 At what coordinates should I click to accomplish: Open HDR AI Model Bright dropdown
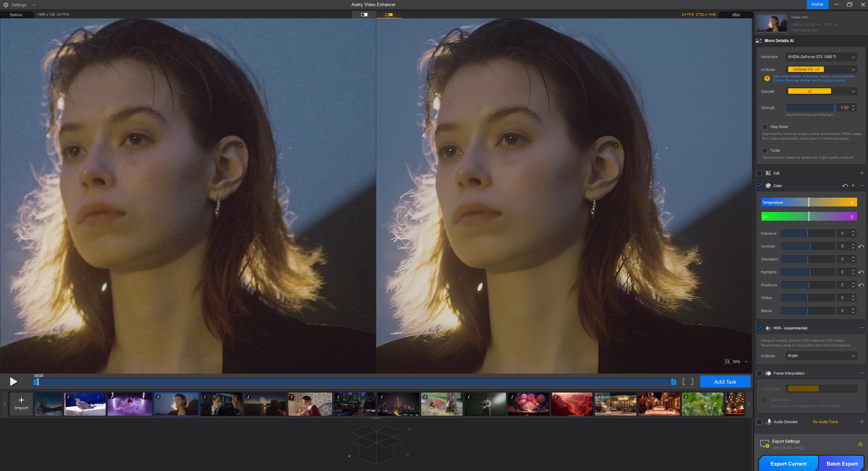click(821, 356)
